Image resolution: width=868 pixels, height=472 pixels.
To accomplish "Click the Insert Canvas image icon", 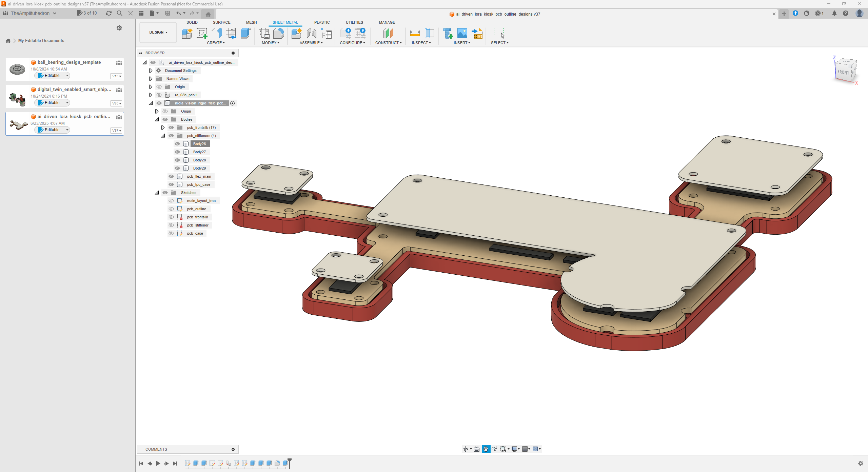I will click(x=462, y=33).
